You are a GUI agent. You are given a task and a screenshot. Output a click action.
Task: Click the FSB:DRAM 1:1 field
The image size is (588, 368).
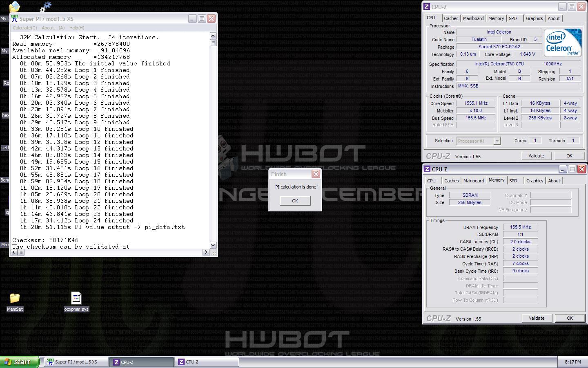pos(520,234)
